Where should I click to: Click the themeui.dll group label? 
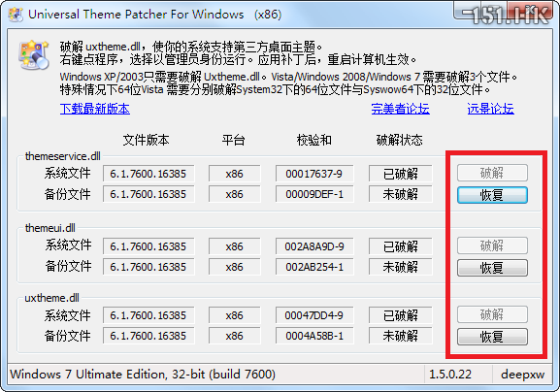(x=50, y=228)
